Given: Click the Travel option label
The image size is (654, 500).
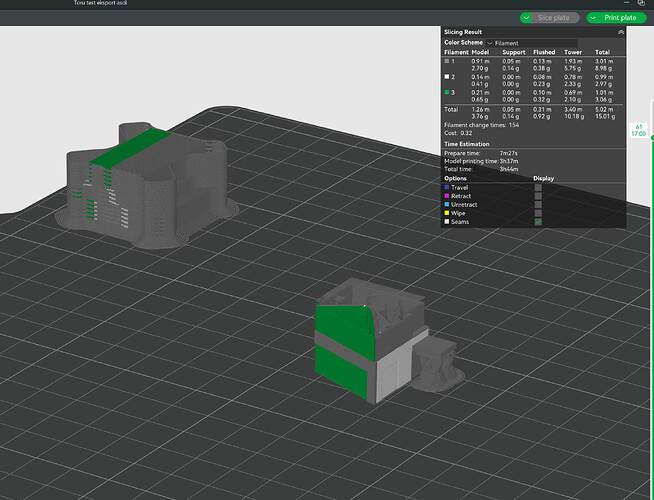Looking at the screenshot, I should [460, 188].
